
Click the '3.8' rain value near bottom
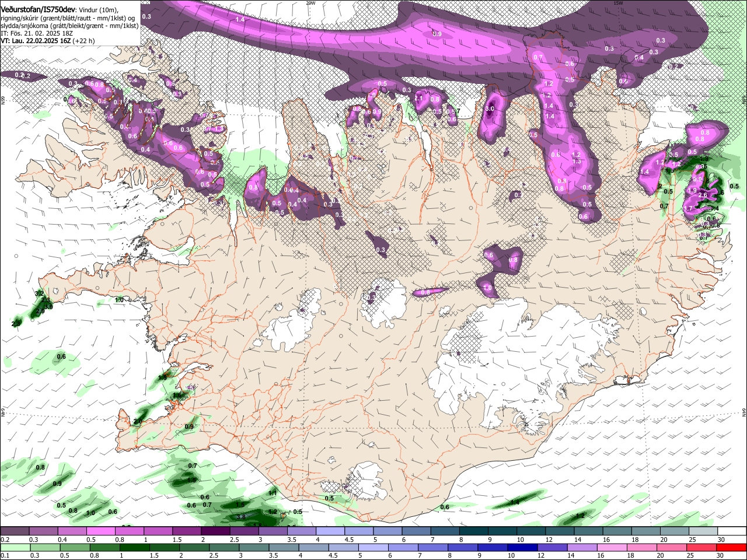click(242, 517)
